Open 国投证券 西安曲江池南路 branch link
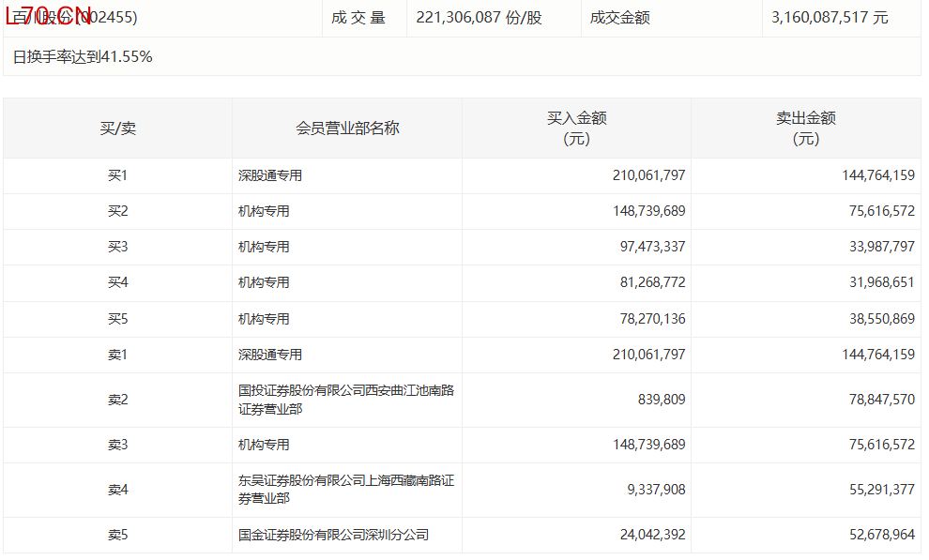This screenshot has width=929, height=560. coord(345,400)
